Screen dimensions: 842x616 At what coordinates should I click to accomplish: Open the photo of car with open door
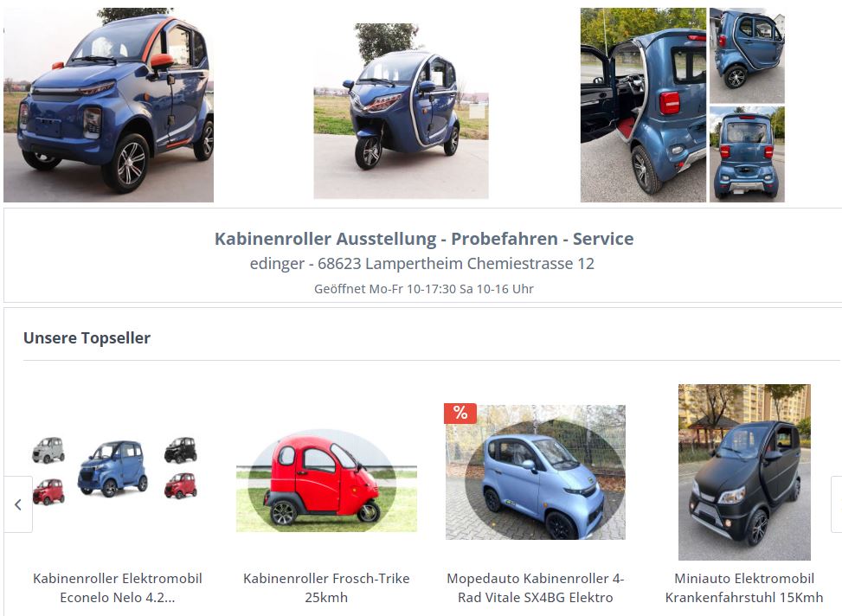click(643, 105)
